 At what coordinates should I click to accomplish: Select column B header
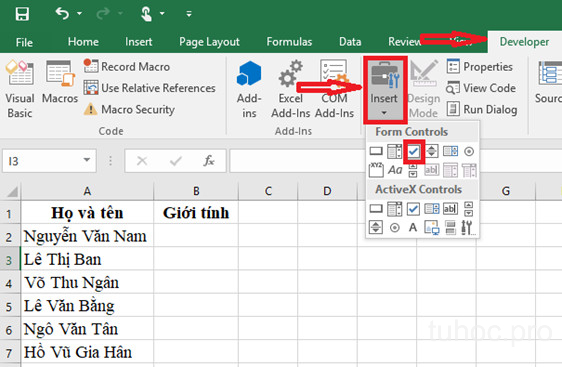coord(196,191)
